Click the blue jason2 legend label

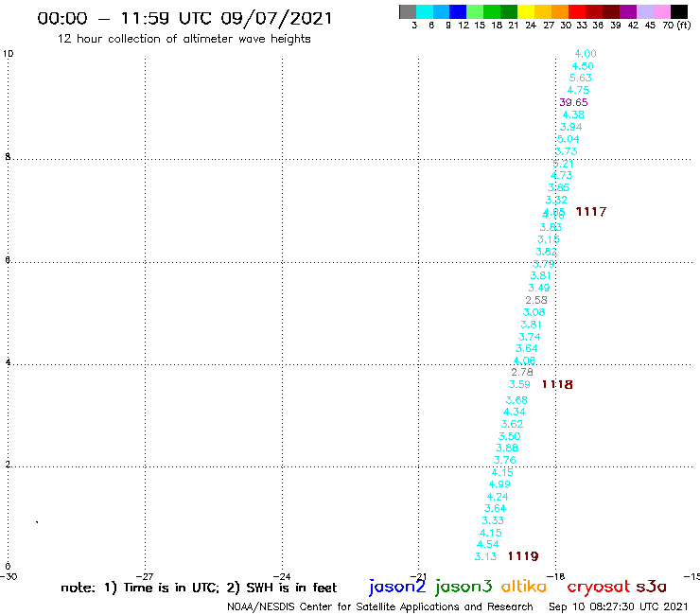click(x=397, y=588)
